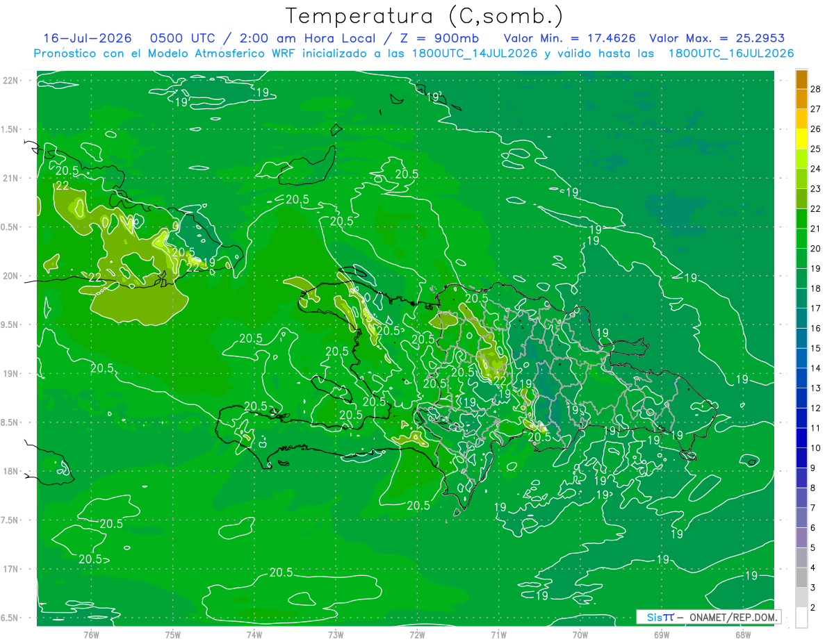Click legend value "23" on the color scale
This screenshot has height=644, width=834.
pyautogui.click(x=816, y=189)
